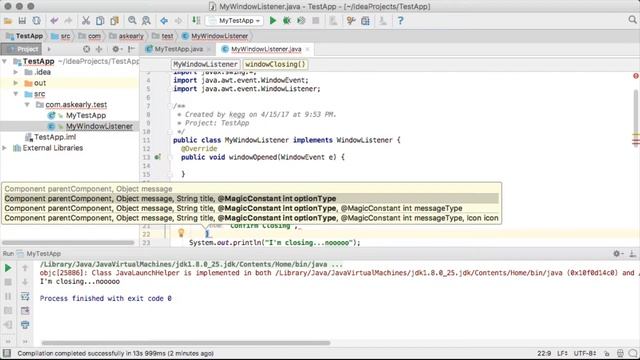Viewport: 640px width, 360px height.
Task: Open the Project Structure toolbar icon
Action: [x=365, y=21]
